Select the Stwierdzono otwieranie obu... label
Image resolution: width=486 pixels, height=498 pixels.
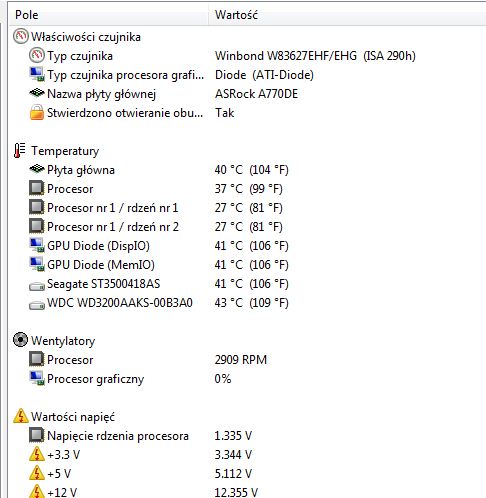[125, 113]
